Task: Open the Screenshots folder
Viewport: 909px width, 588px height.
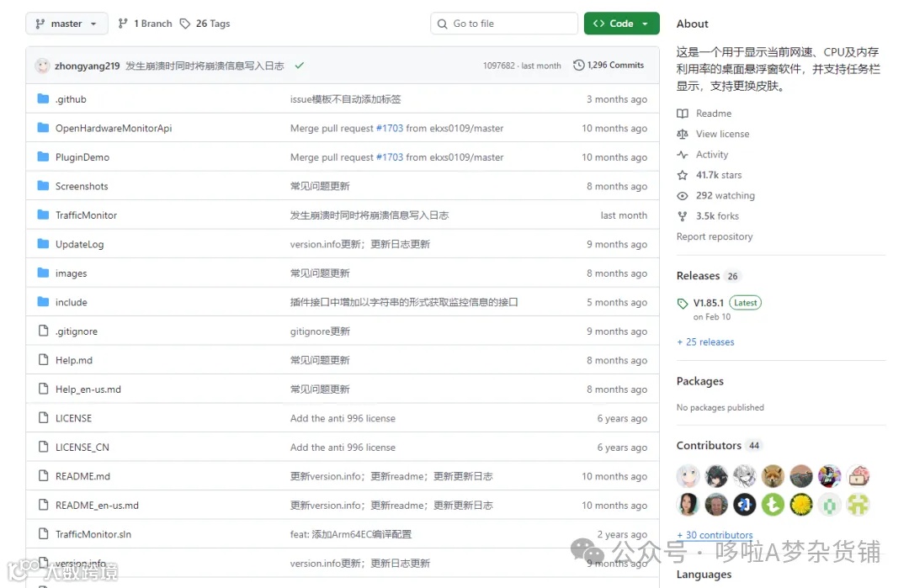Action: coord(82,186)
